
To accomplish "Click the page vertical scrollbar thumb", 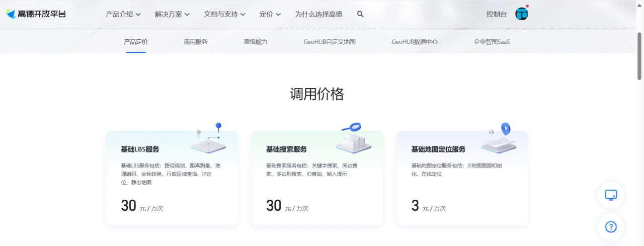I will click(x=639, y=56).
